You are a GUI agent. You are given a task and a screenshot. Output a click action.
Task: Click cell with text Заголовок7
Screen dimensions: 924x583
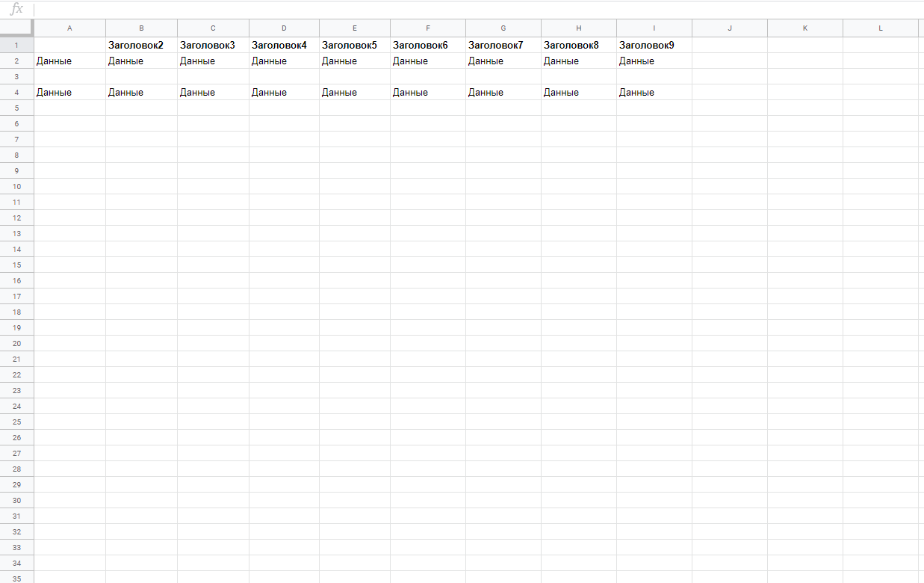pyautogui.click(x=503, y=45)
